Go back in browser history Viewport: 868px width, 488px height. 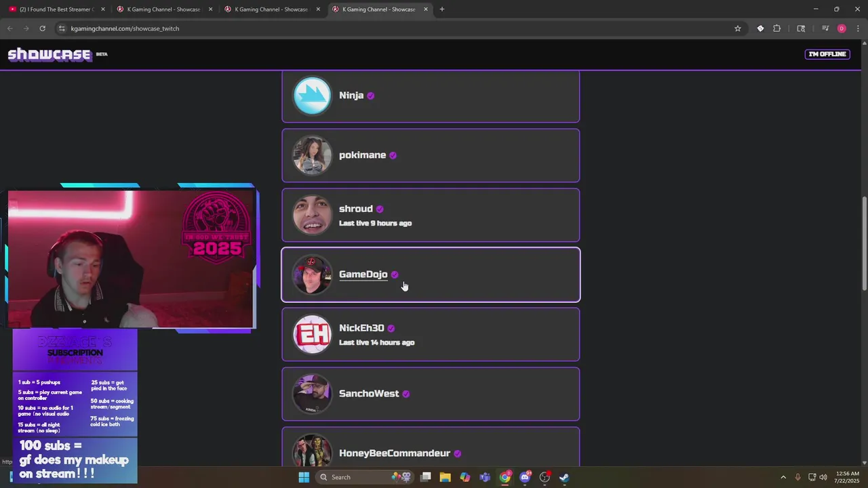coord(9,28)
